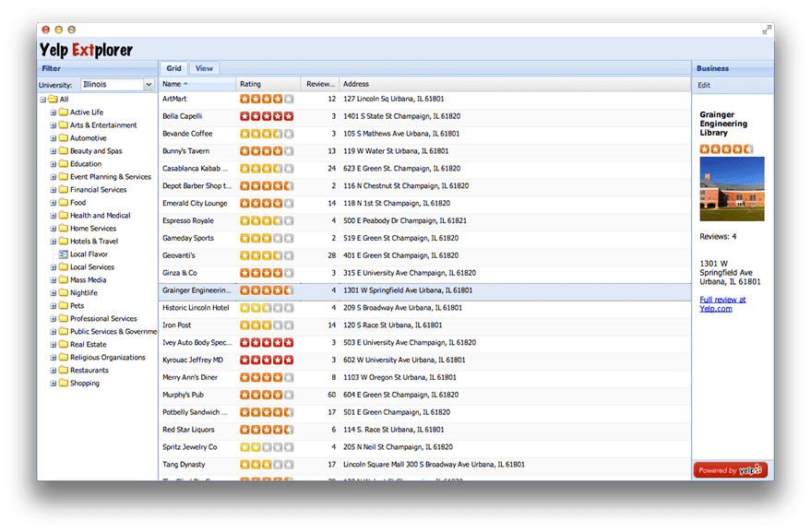Select the Red Star Liquors row
Image resolution: width=811 pixels, height=532 pixels.
click(x=424, y=430)
